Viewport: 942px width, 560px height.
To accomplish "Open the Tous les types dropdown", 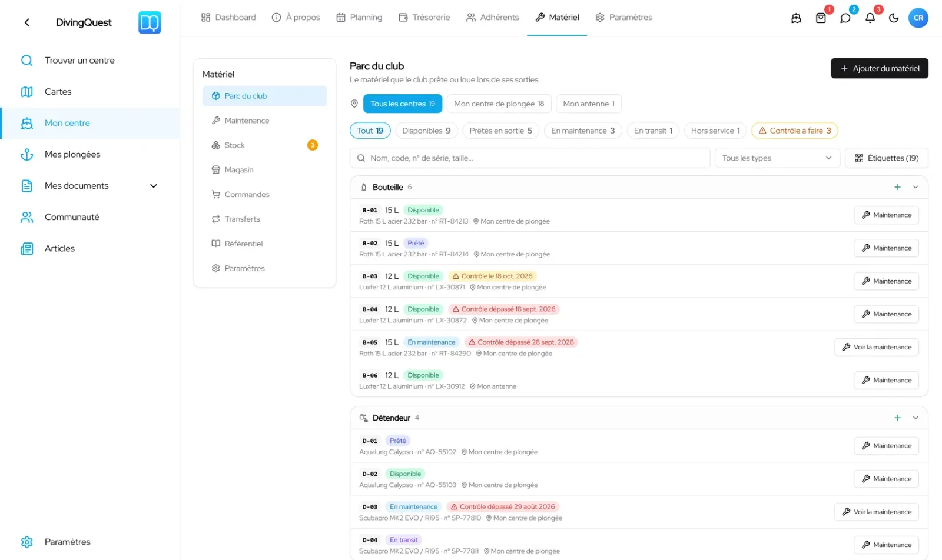I will click(x=777, y=158).
